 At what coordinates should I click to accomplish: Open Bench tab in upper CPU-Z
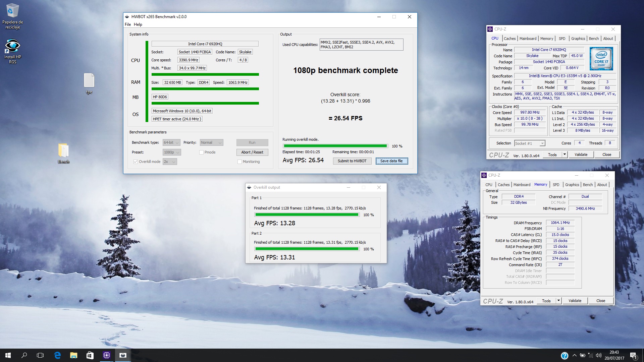tap(594, 39)
